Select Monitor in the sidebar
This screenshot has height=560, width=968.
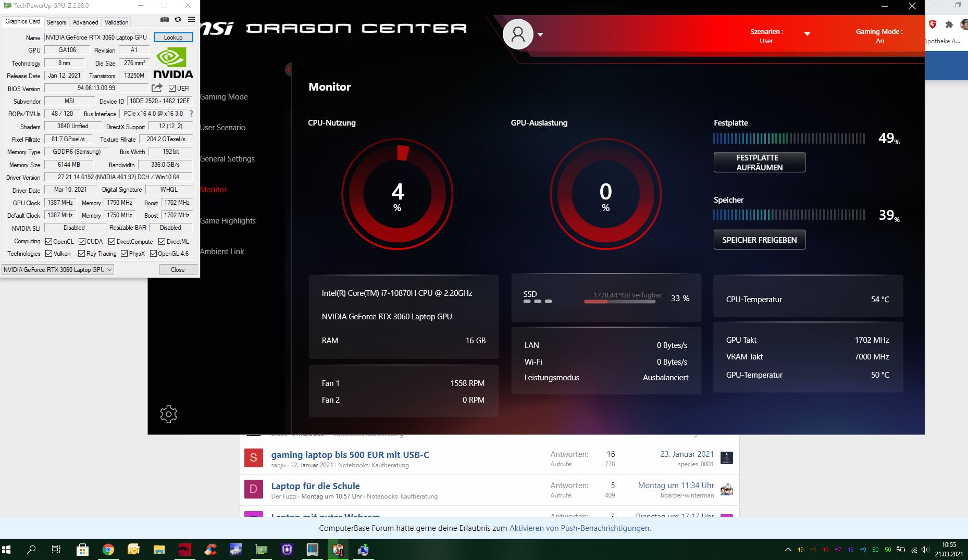pos(214,190)
